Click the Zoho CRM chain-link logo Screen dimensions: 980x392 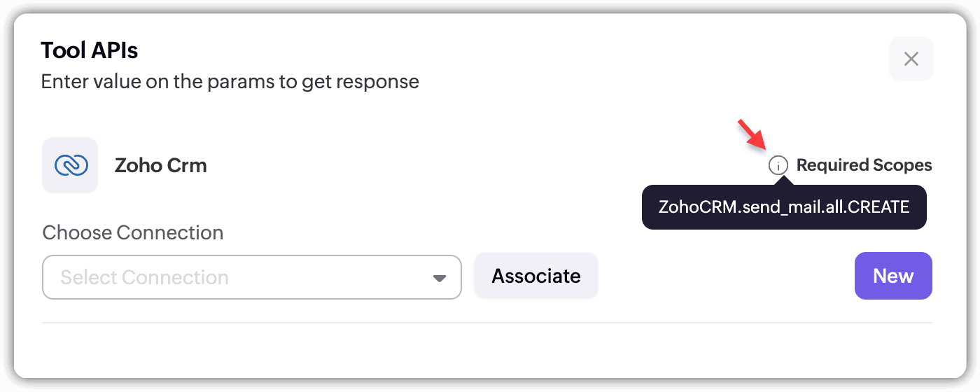point(70,165)
